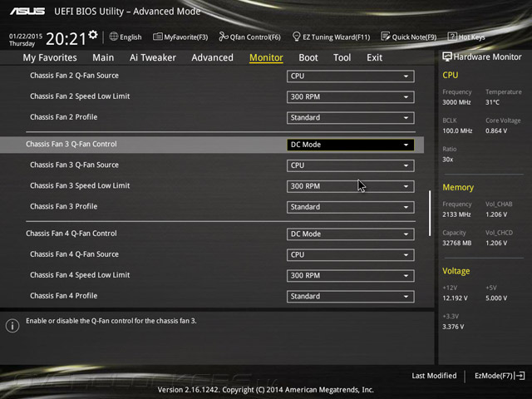Open the Chassis Fan 3 Q-Fan Source dropdown
The height and width of the screenshot is (399, 532).
click(x=350, y=165)
